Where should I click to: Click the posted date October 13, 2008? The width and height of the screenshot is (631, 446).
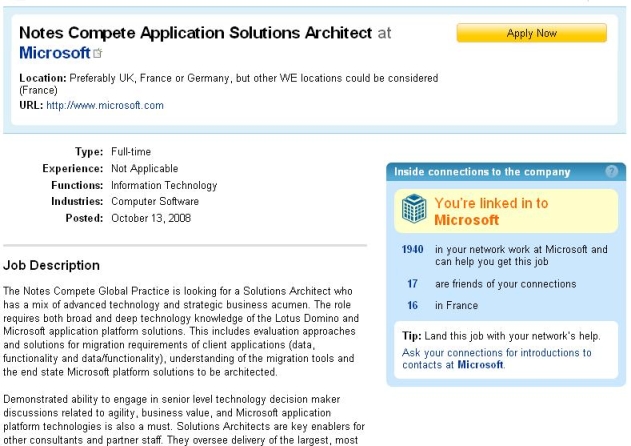coord(153,218)
